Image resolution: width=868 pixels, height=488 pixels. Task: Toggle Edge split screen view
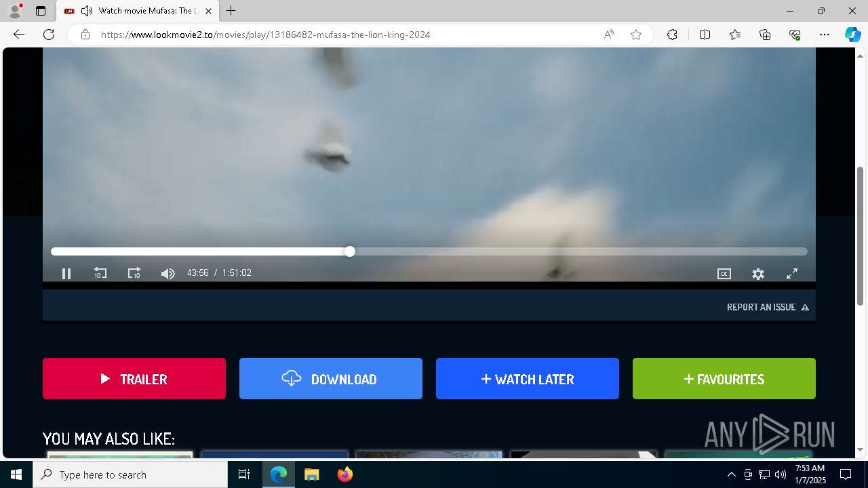[x=705, y=35]
